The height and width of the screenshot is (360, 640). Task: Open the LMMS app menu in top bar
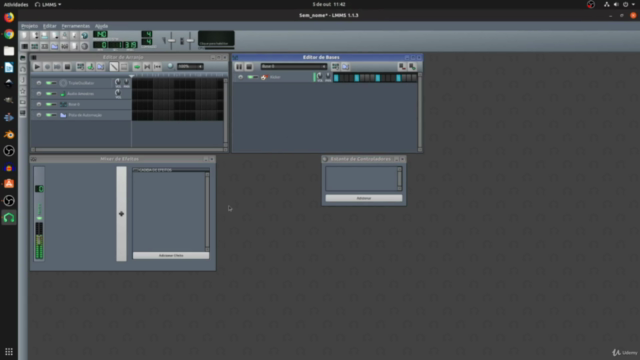(48, 4)
